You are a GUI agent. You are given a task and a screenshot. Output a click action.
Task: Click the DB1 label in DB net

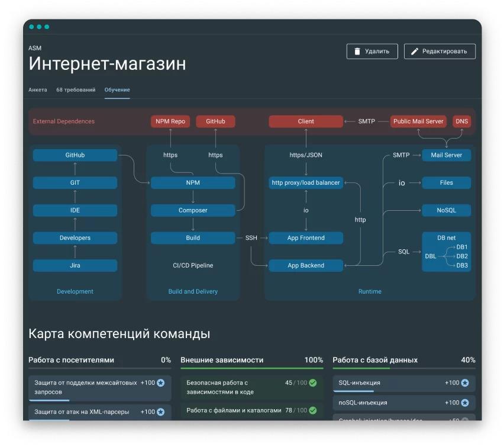(462, 247)
